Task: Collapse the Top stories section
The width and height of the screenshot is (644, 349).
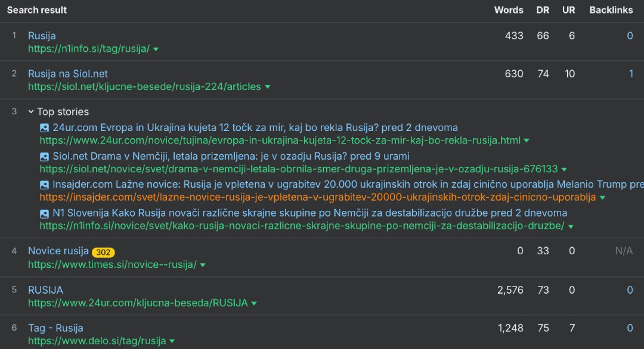Action: 31,112
